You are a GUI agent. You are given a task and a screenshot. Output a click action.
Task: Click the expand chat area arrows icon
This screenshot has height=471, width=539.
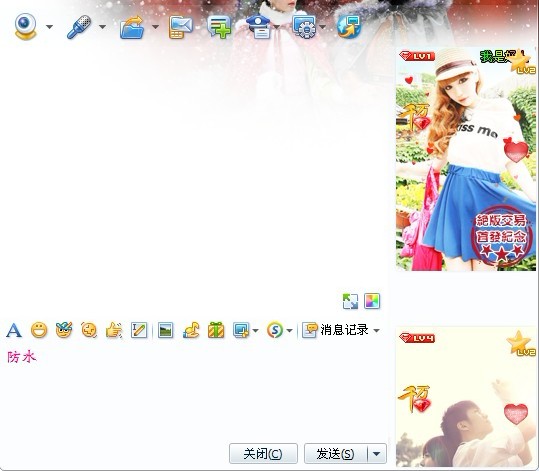click(x=350, y=301)
